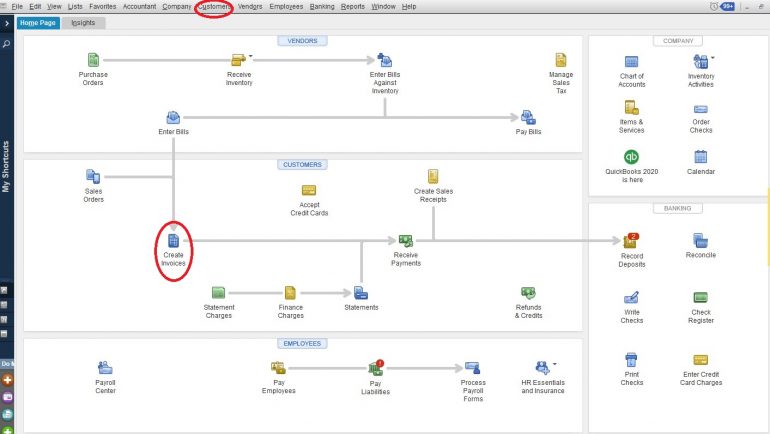Open Receive Payments
The height and width of the screenshot is (434, 770).
point(406,241)
